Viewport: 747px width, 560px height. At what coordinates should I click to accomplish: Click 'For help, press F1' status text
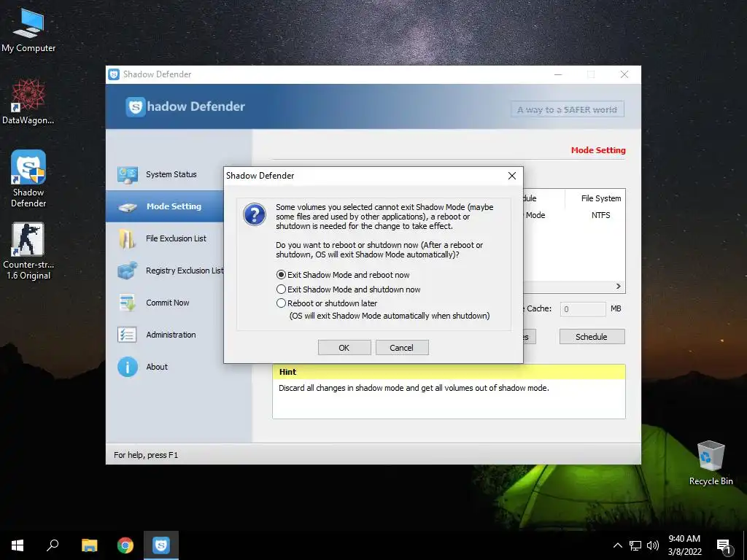146,455
